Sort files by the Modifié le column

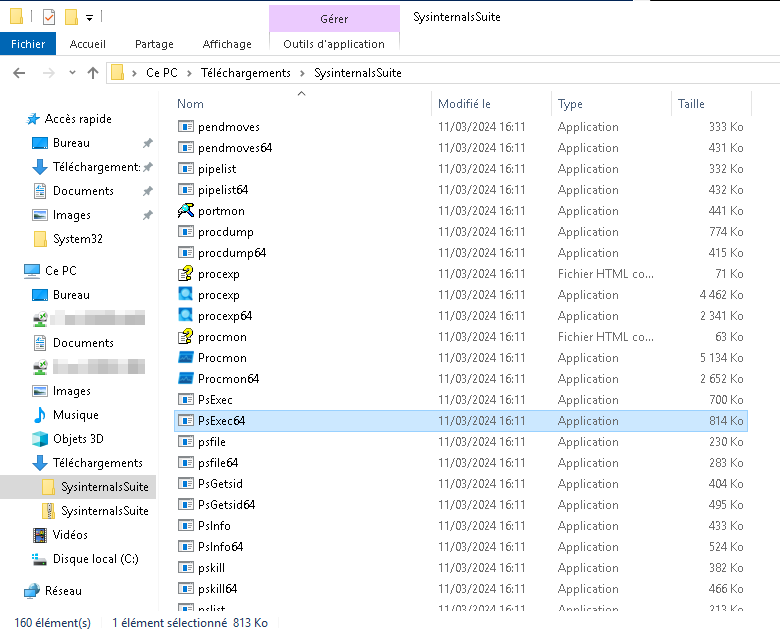pyautogui.click(x=464, y=104)
